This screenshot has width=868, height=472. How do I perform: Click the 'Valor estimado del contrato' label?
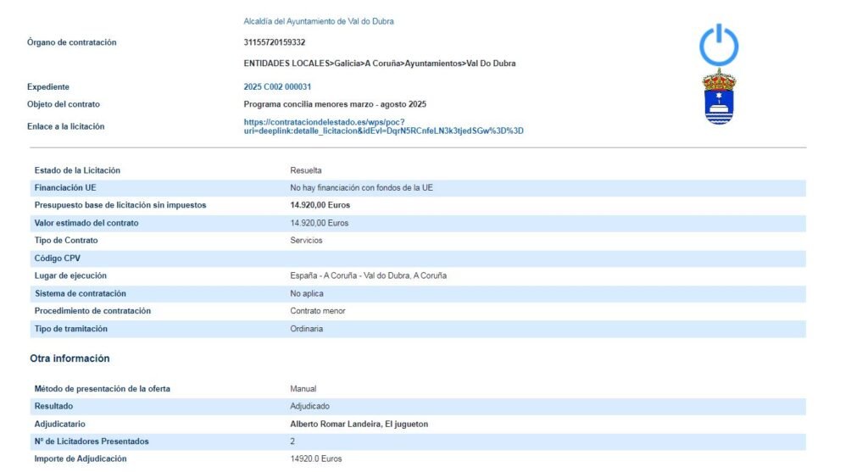(x=86, y=223)
